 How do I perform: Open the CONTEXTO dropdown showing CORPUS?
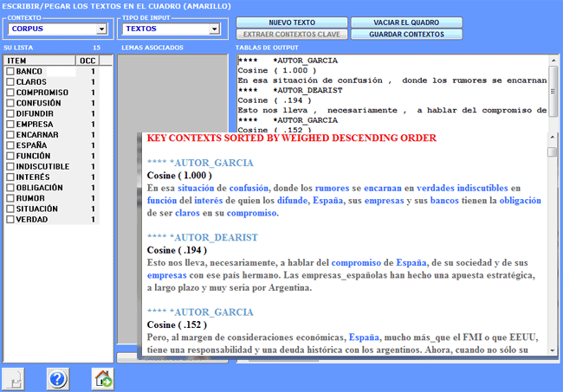pyautogui.click(x=57, y=29)
